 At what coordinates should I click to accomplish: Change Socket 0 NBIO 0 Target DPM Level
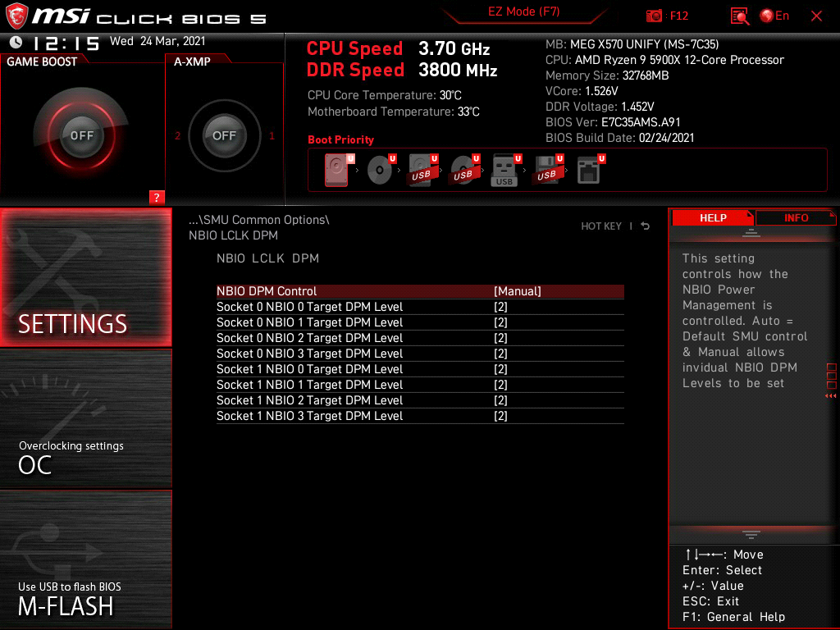pos(420,307)
